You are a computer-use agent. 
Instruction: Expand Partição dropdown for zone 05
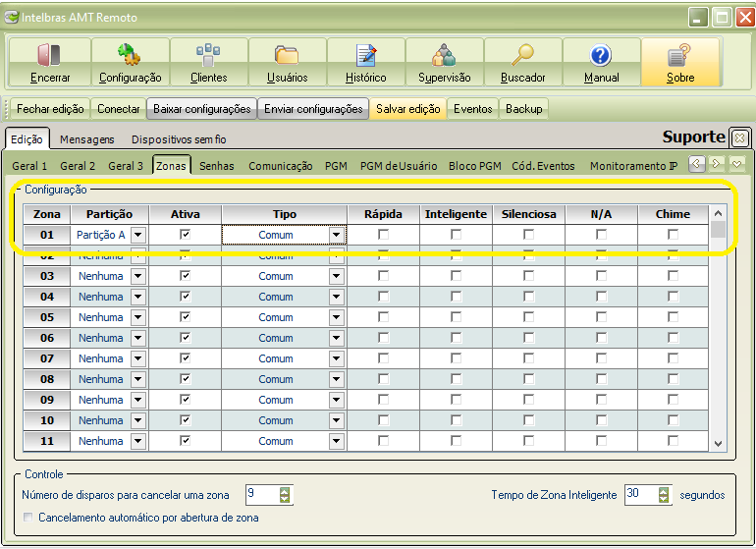point(137,317)
